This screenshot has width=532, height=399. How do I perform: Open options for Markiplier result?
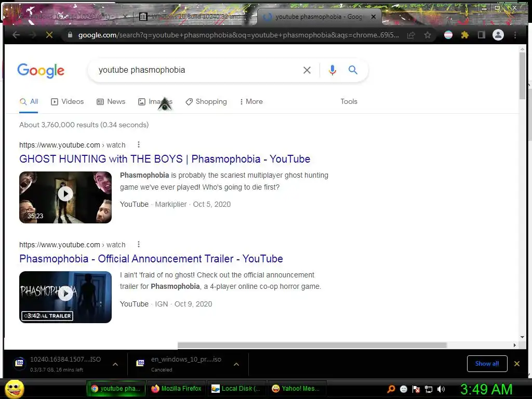(x=138, y=145)
